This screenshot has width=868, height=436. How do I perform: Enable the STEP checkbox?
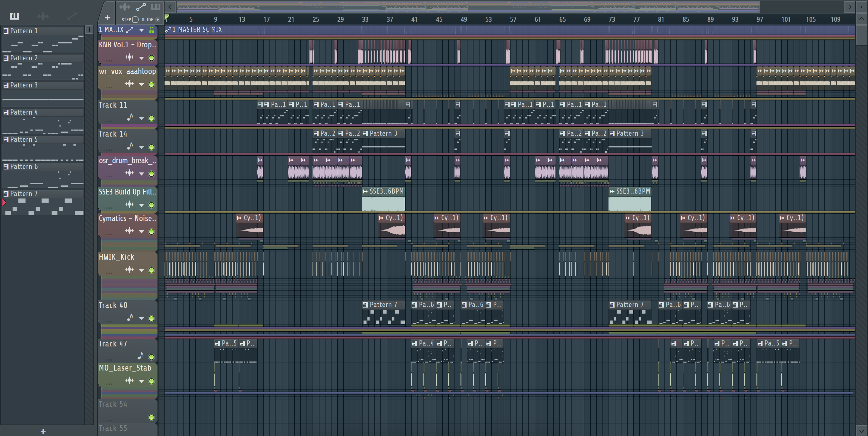pos(135,20)
